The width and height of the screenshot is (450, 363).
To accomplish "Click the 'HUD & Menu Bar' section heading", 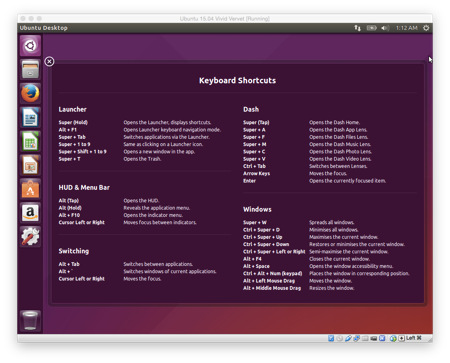I will coord(84,188).
